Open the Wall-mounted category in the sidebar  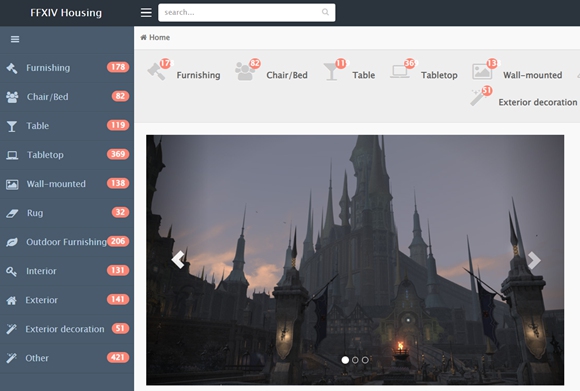(67, 184)
